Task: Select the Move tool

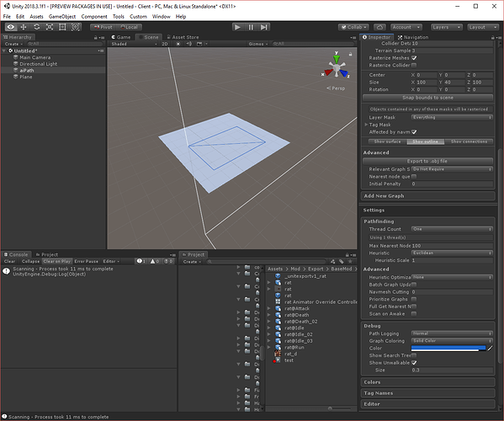Action: pos(24,27)
